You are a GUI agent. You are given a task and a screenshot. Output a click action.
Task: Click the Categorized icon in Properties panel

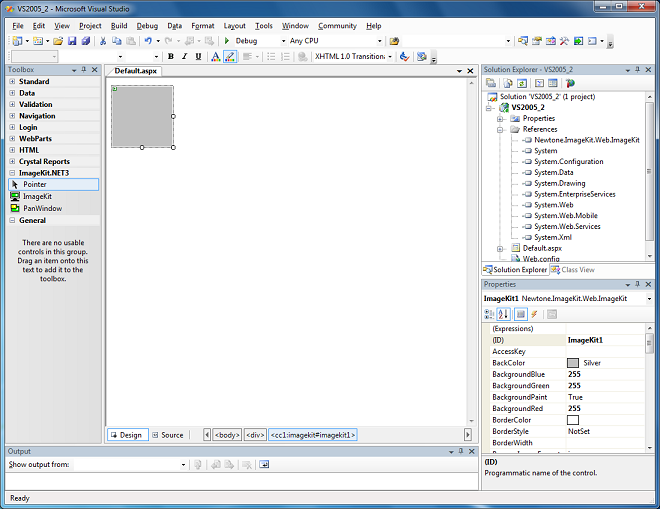click(x=489, y=314)
